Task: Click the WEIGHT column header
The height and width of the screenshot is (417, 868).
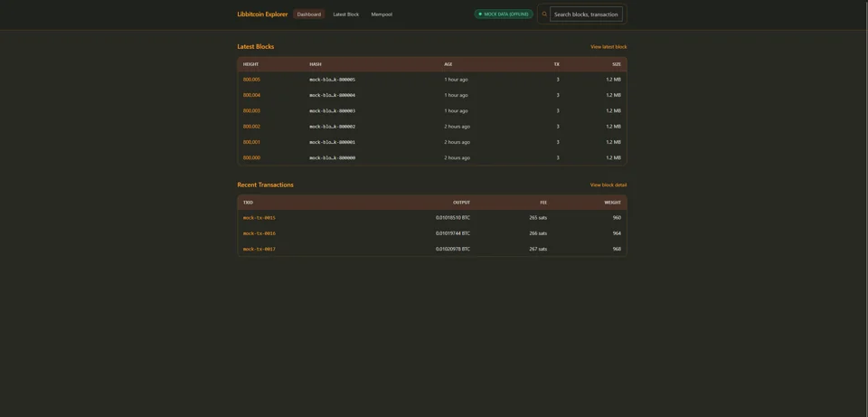Action: pyautogui.click(x=612, y=203)
